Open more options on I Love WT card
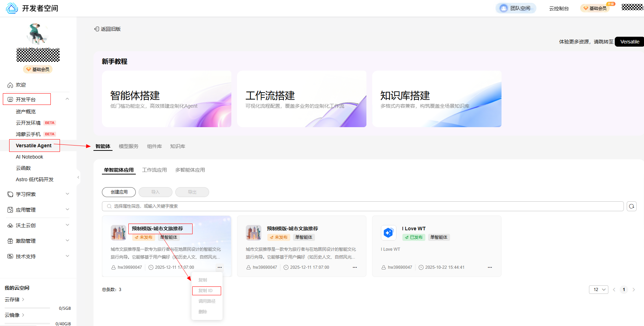Screen dimensions: 644x326 click(x=490, y=267)
